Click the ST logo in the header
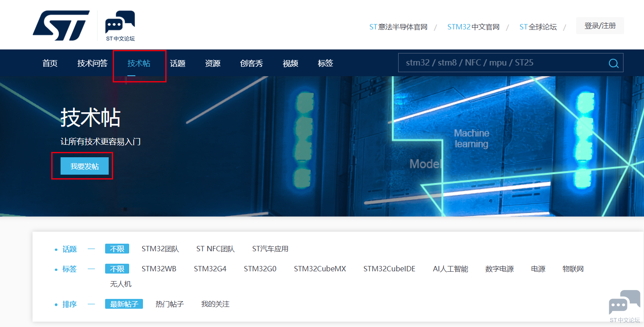 pyautogui.click(x=61, y=26)
